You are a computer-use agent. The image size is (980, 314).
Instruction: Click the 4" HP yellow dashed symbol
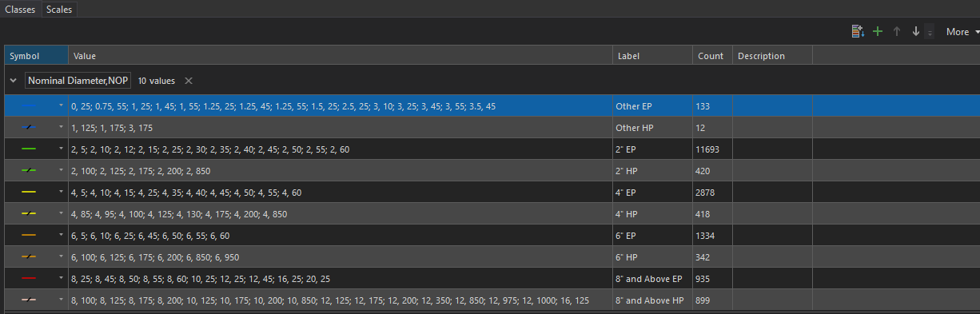tap(30, 213)
